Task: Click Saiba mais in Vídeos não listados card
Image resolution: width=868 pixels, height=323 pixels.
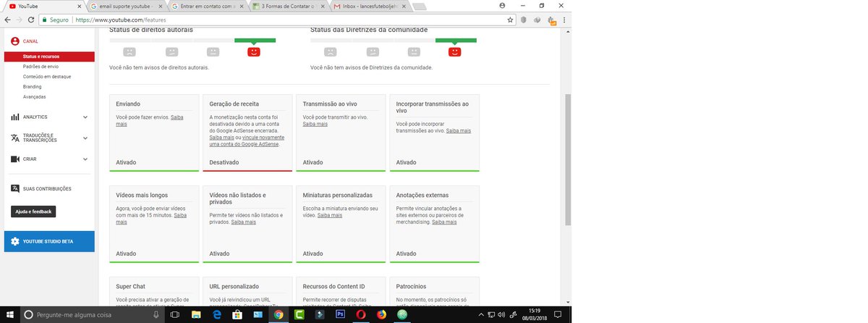Action: coord(244,222)
